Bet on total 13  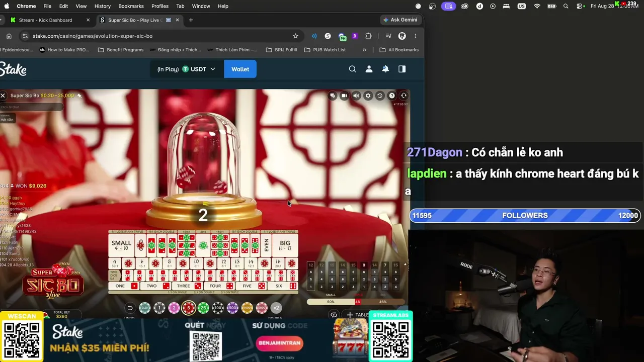pyautogui.click(x=237, y=263)
